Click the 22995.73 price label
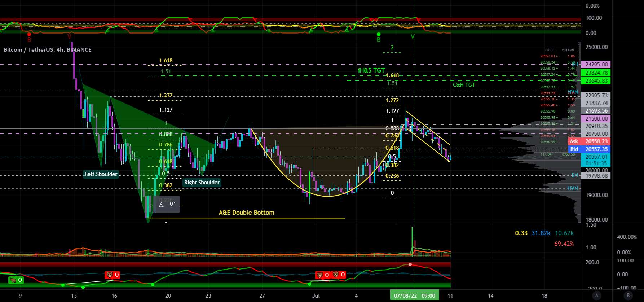 click(x=596, y=96)
